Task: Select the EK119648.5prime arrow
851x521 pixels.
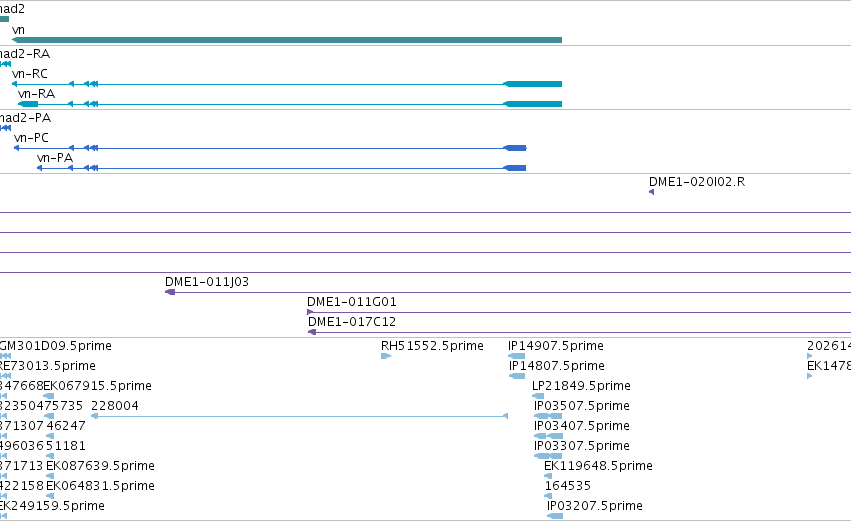Action: click(548, 476)
